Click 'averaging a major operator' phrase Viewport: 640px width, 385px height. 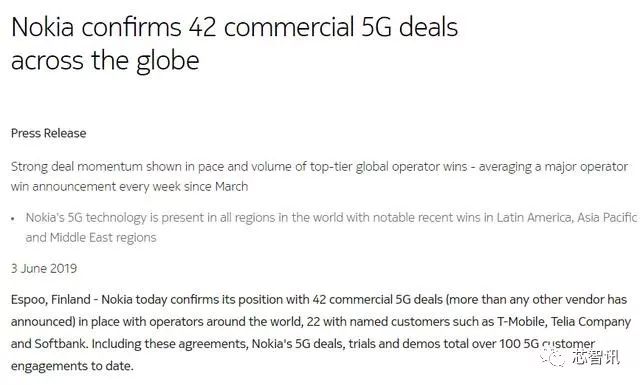tap(553, 167)
